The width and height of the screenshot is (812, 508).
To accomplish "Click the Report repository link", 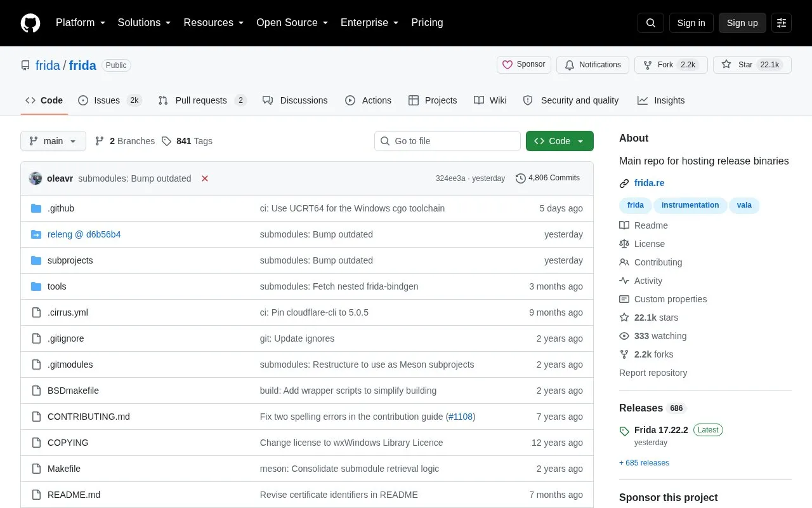I will coord(653,373).
